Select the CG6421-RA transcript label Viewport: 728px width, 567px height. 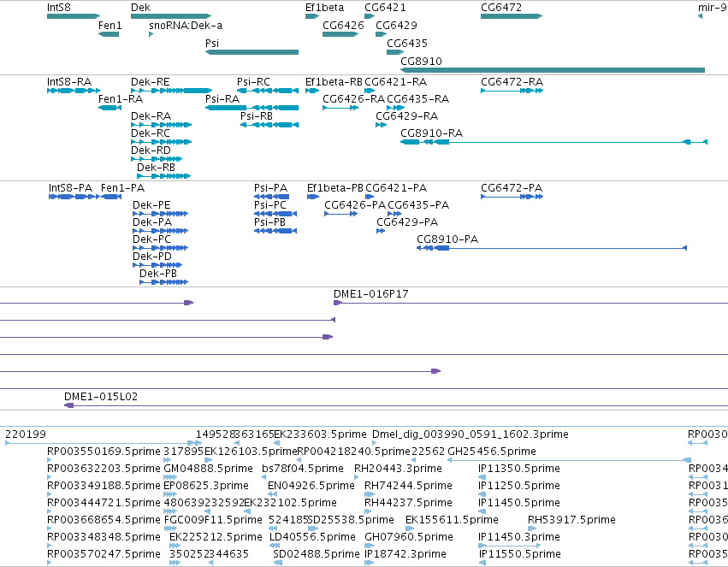(395, 82)
